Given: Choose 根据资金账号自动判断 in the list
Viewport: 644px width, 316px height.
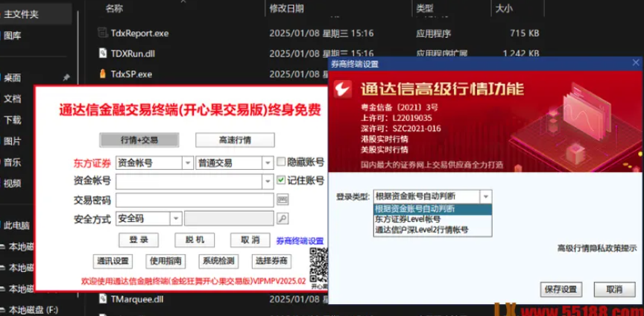Looking at the screenshot, I should click(x=433, y=209).
